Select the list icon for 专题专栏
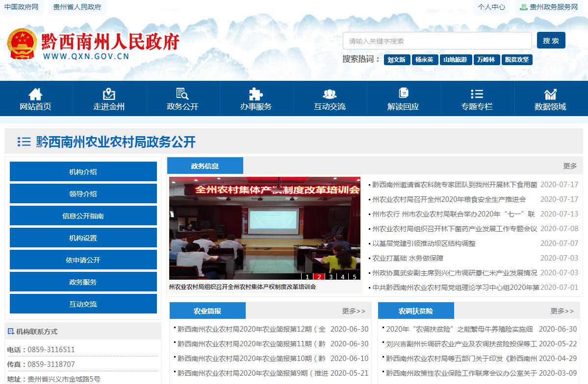This screenshot has width=588, height=384. tap(477, 94)
